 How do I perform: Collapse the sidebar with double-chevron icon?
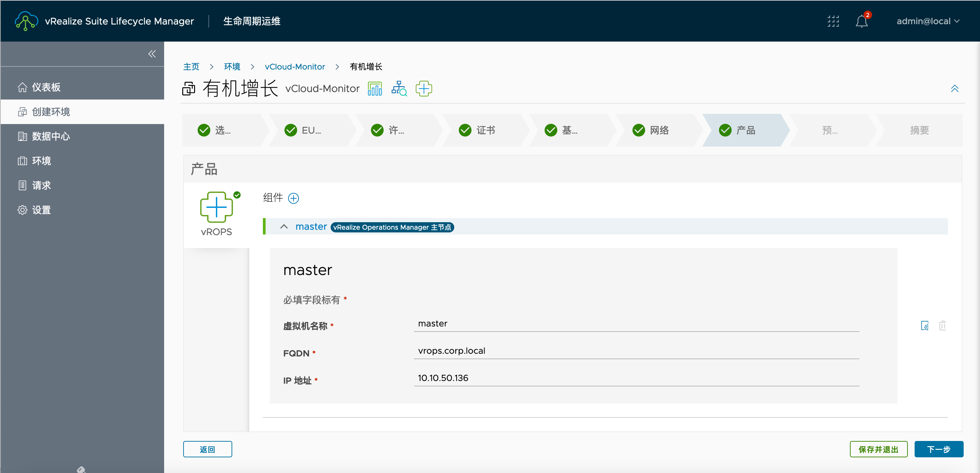coord(152,54)
